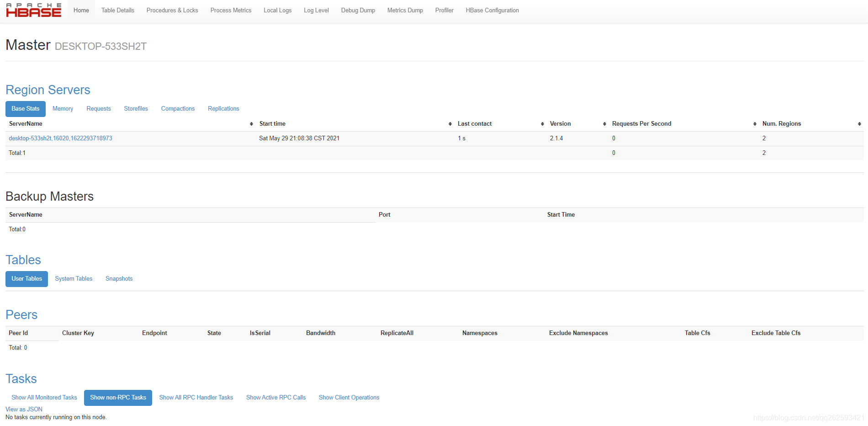Click the ReplicateAll column header
This screenshot has height=426, width=868.
tap(397, 333)
